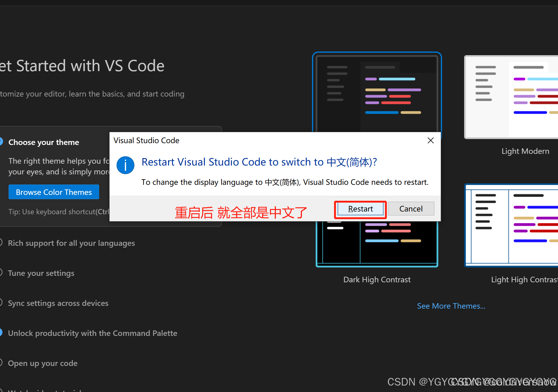Click the Tip: Use keyboard shortcut text

click(59, 212)
